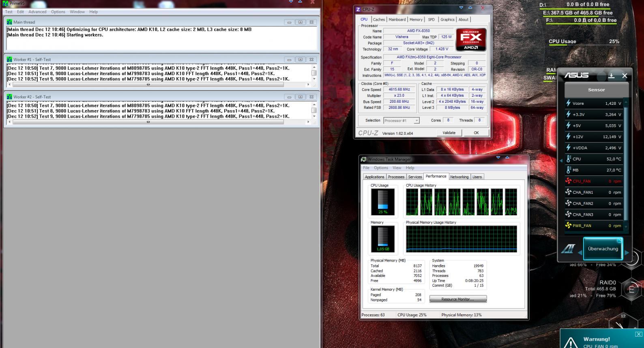Click the down triangle in the Task Manager title bar

(498, 158)
